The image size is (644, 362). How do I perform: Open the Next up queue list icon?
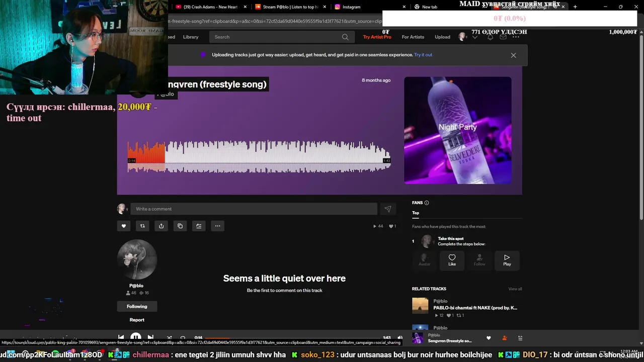coord(520,338)
